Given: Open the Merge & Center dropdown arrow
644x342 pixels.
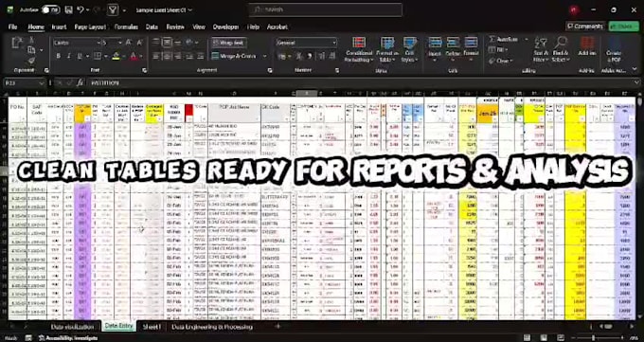Looking at the screenshot, I should click(264, 56).
